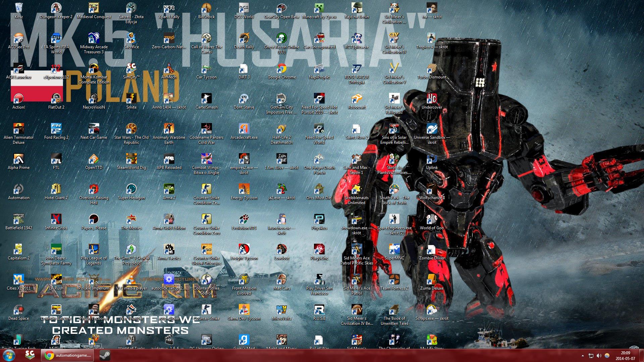Open the Uplink shortcut
The image size is (644, 362).
432,161
